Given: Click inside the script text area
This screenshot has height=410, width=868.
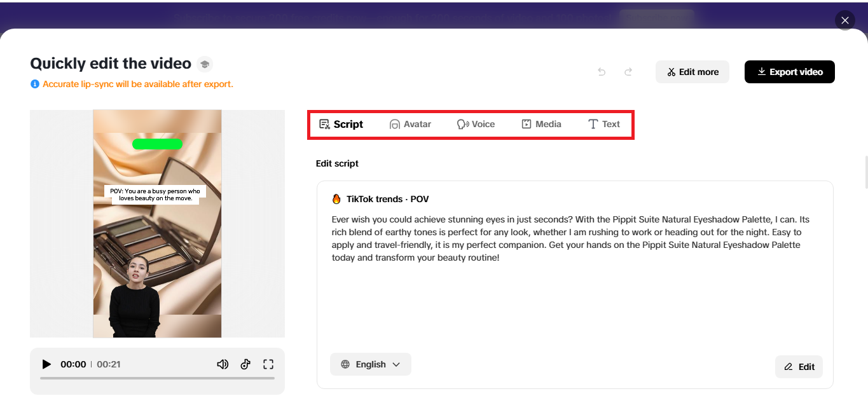Looking at the screenshot, I should [x=575, y=284].
